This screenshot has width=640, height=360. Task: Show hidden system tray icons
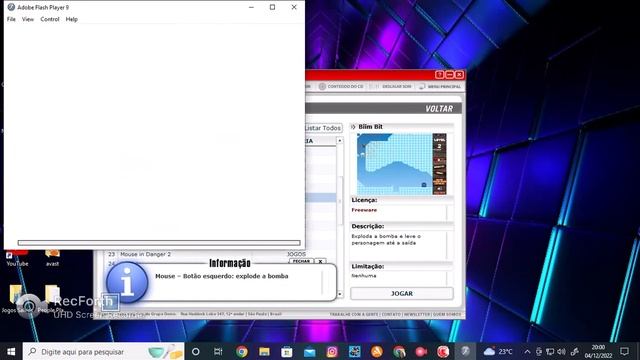pyautogui.click(x=527, y=351)
